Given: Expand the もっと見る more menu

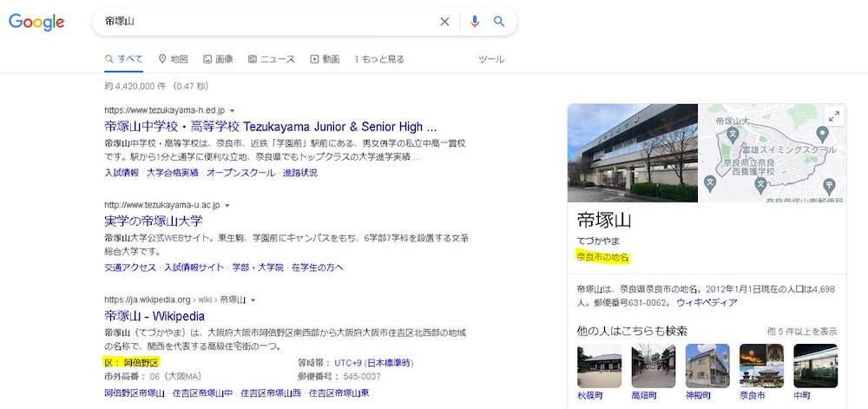Looking at the screenshot, I should coord(379,59).
